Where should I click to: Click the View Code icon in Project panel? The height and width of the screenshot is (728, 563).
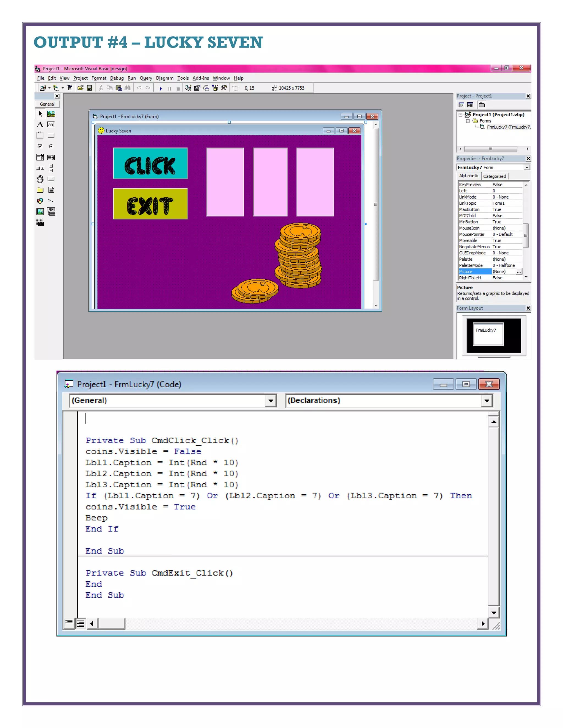462,105
